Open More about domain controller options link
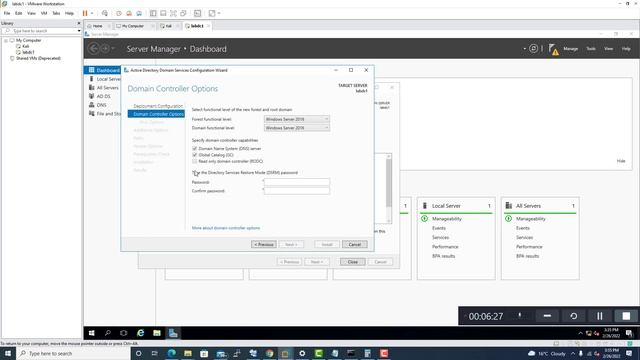The image size is (640, 360). tap(226, 228)
